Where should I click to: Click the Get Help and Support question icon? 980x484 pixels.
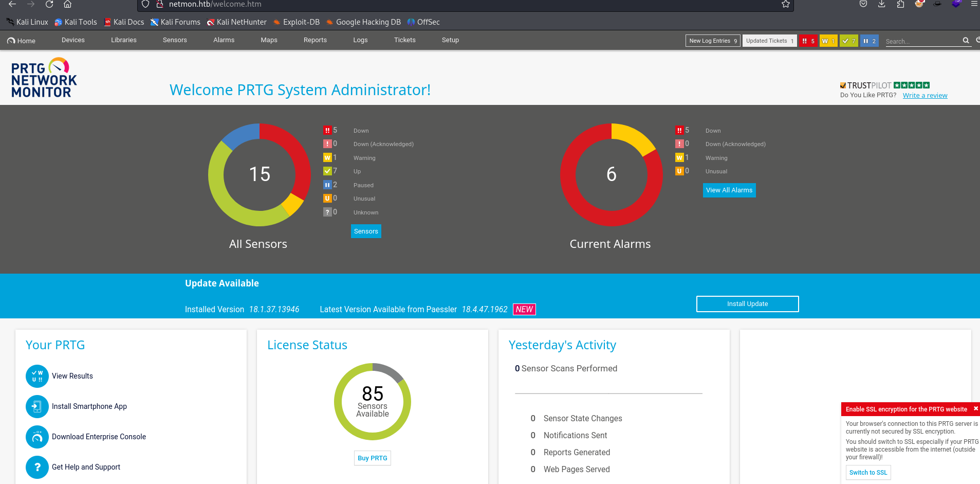click(37, 467)
